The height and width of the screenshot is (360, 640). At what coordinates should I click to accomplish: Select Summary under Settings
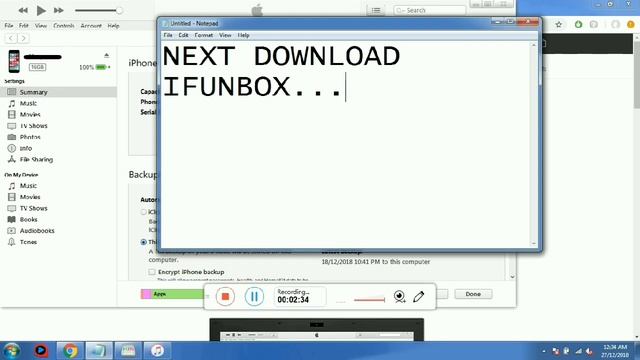(x=58, y=92)
